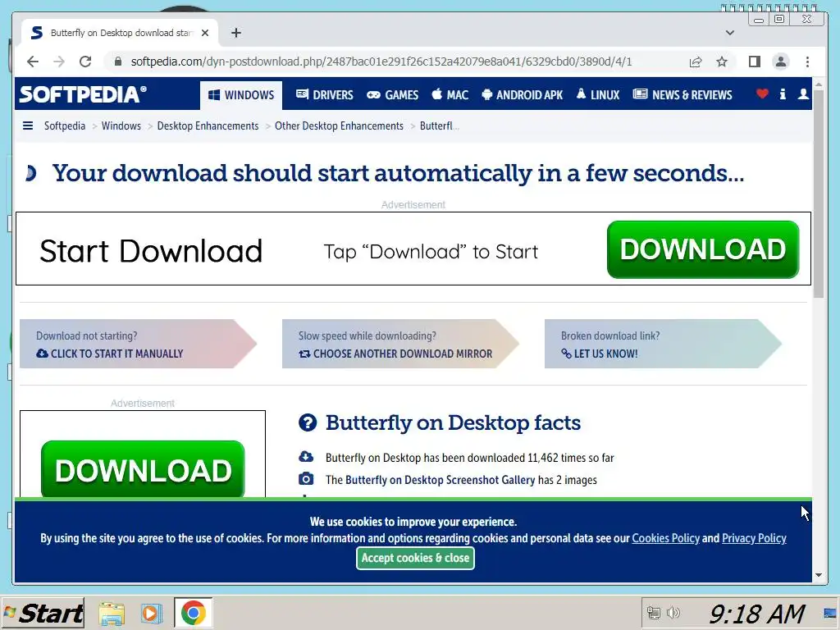Screen dimensions: 840x630
Task: Open the Drivers section
Action: (x=324, y=95)
